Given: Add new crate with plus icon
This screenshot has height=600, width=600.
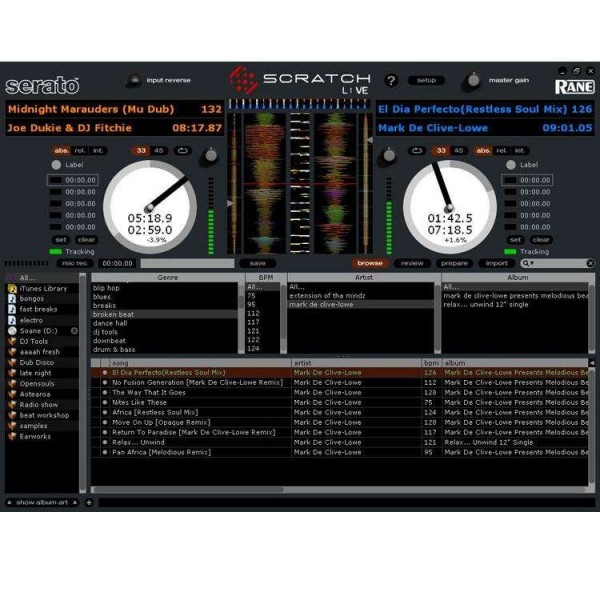Looking at the screenshot, I should (x=89, y=502).
